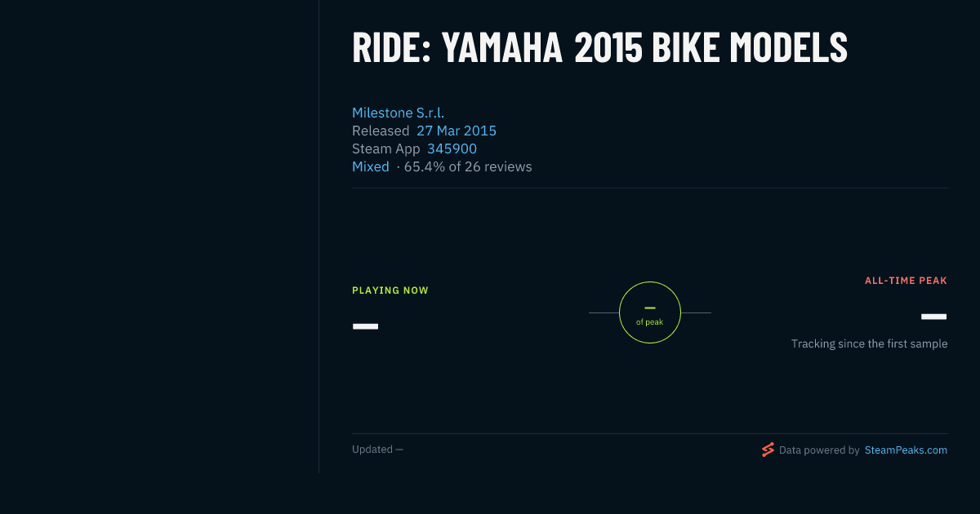The image size is (980, 514).
Task: Click the SteamPeaks orange logo icon
Action: point(768,450)
